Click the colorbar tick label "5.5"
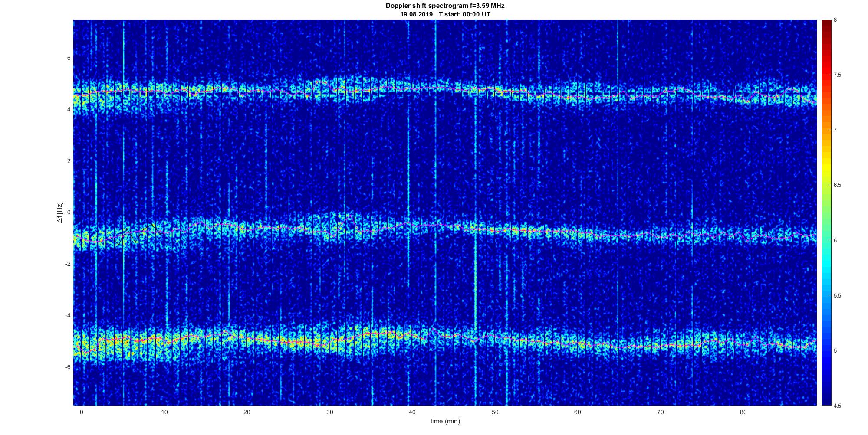This screenshot has width=868, height=435. pos(837,295)
